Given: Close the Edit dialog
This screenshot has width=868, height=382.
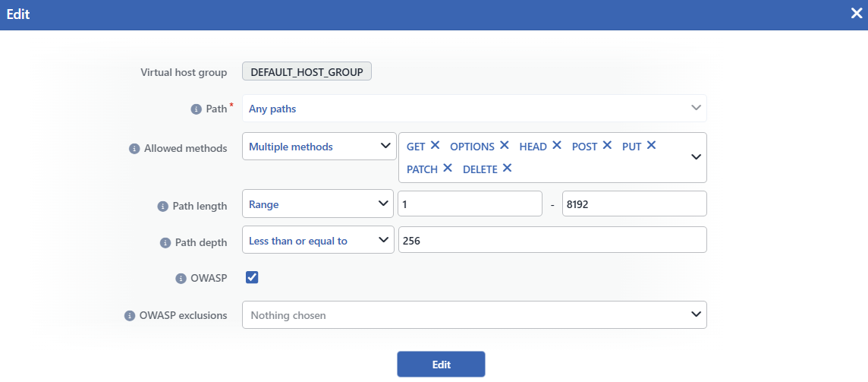Looking at the screenshot, I should point(857,14).
